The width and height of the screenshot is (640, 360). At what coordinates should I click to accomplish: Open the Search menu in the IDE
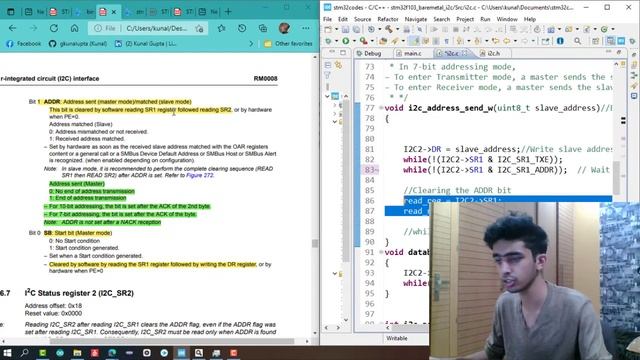[441, 19]
